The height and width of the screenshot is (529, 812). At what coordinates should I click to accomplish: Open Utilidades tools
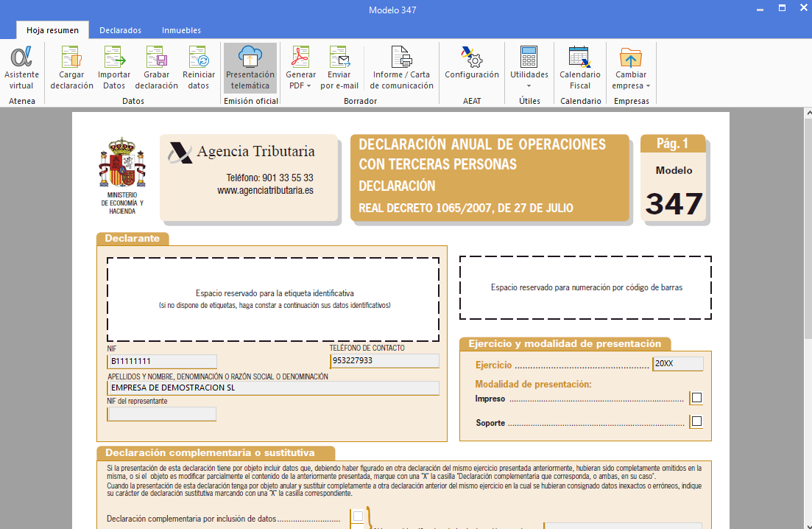click(529, 68)
